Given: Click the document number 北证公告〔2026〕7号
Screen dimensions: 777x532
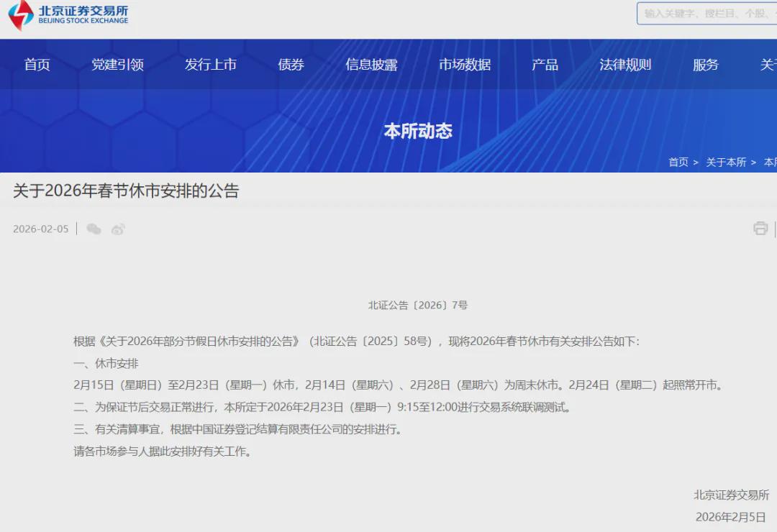Looking at the screenshot, I should pyautogui.click(x=418, y=306).
